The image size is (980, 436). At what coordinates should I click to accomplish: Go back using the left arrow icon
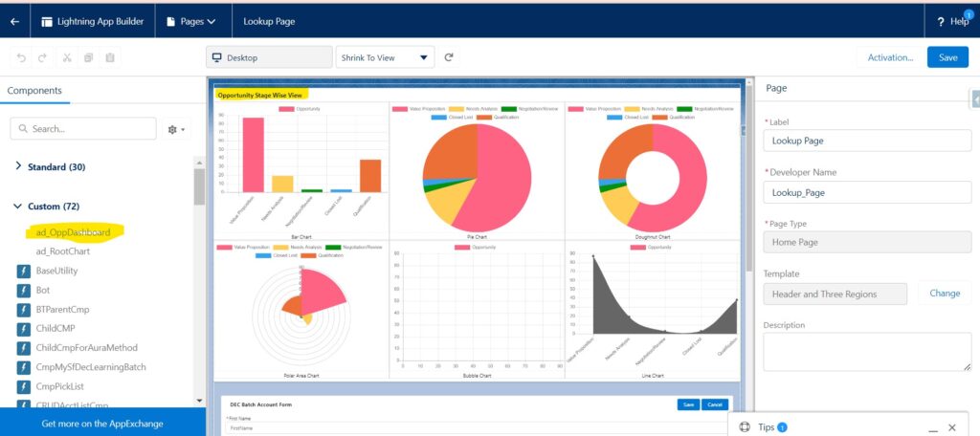click(15, 21)
